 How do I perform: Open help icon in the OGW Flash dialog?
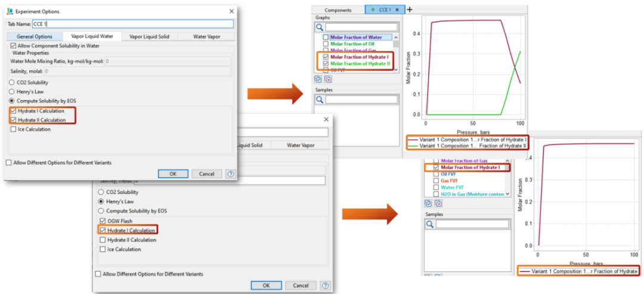(326, 286)
